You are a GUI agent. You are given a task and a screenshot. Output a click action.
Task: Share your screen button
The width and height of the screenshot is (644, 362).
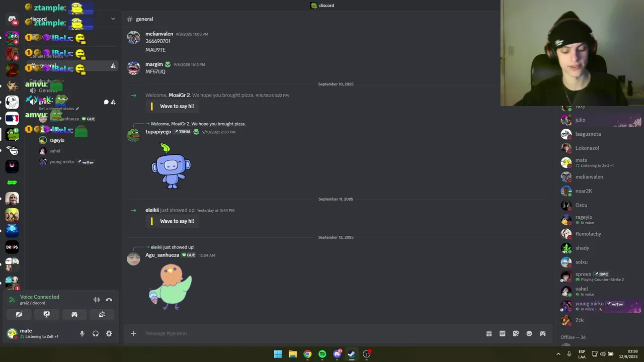coord(47,314)
